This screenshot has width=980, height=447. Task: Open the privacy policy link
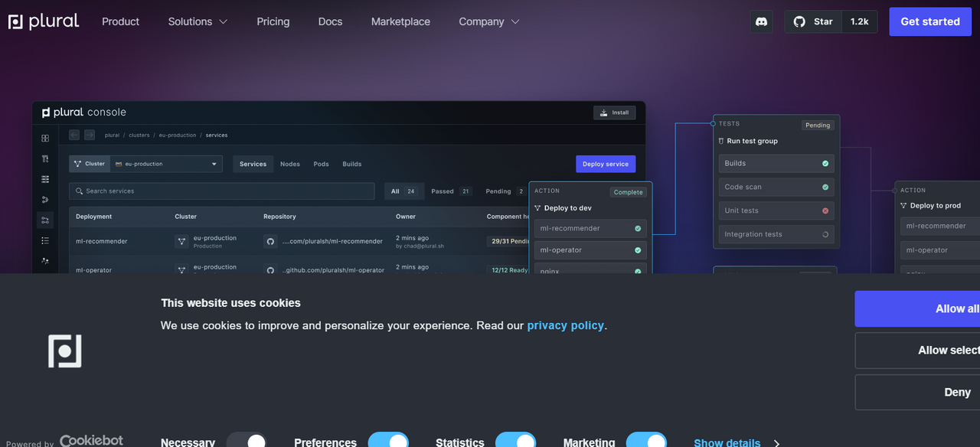pyautogui.click(x=566, y=325)
